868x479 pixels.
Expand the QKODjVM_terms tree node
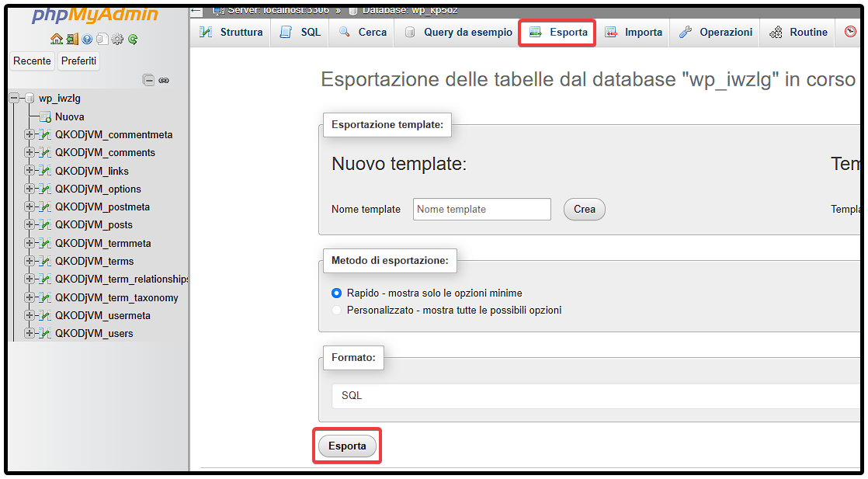pos(29,261)
